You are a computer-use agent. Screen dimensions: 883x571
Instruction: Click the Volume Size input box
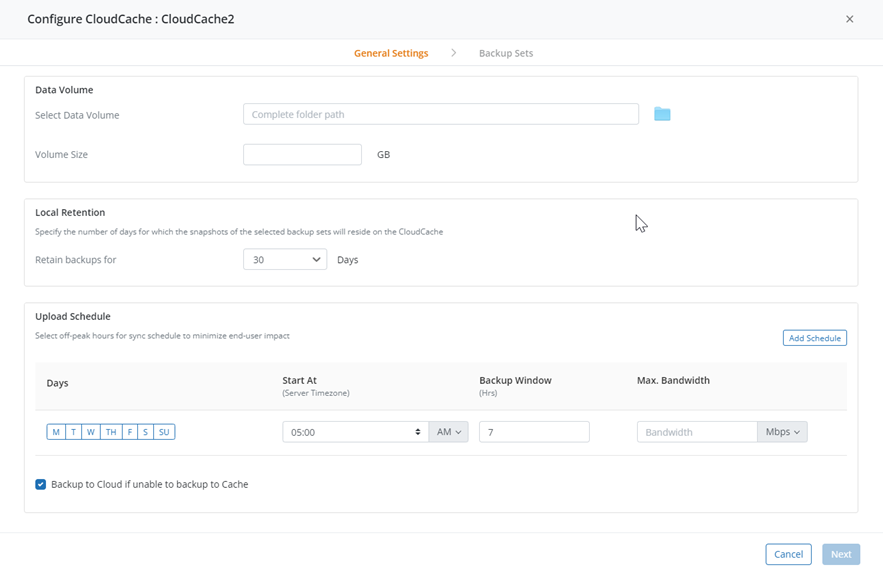tap(302, 154)
